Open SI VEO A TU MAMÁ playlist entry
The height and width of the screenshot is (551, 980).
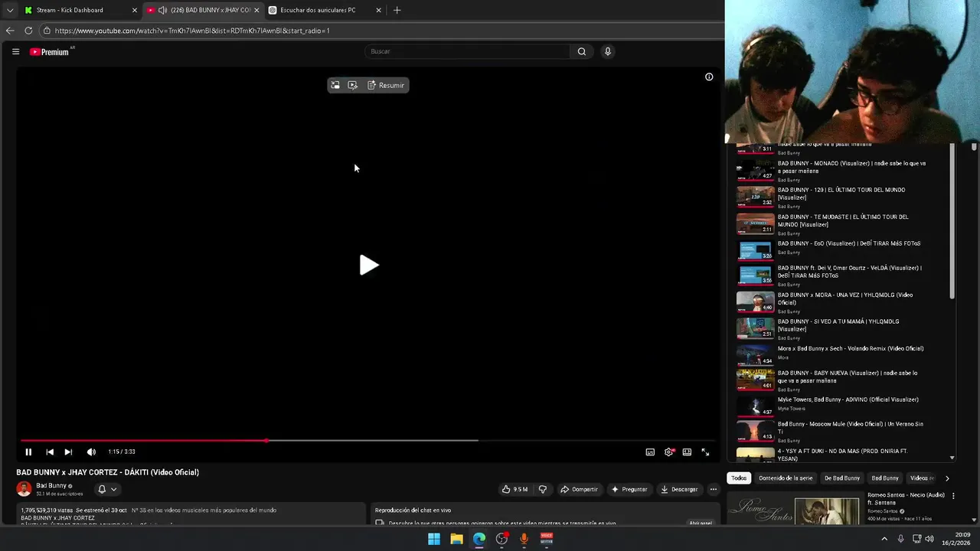[x=840, y=329]
